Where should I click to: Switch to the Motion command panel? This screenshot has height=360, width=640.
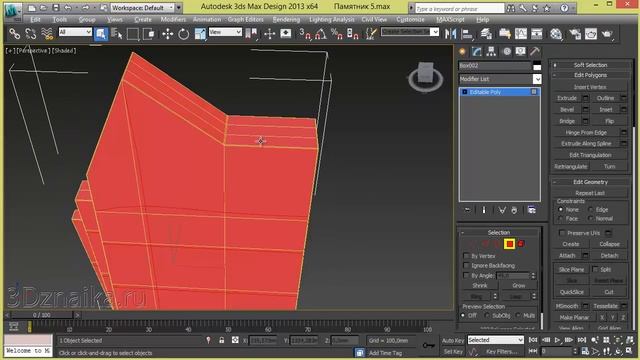pyautogui.click(x=507, y=51)
